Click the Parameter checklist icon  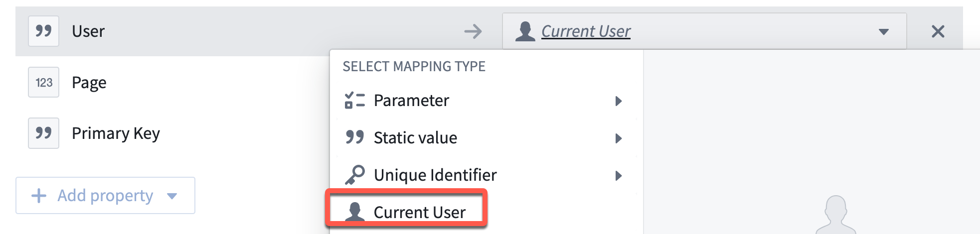point(355,100)
